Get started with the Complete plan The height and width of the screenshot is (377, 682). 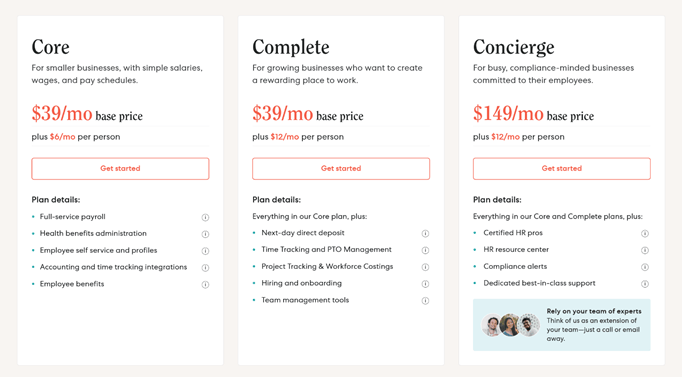click(x=341, y=169)
